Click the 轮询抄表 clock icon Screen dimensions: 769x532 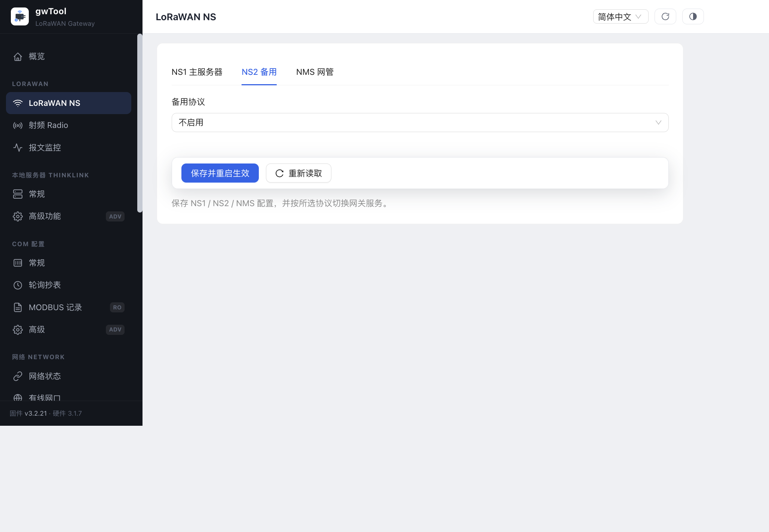[18, 285]
